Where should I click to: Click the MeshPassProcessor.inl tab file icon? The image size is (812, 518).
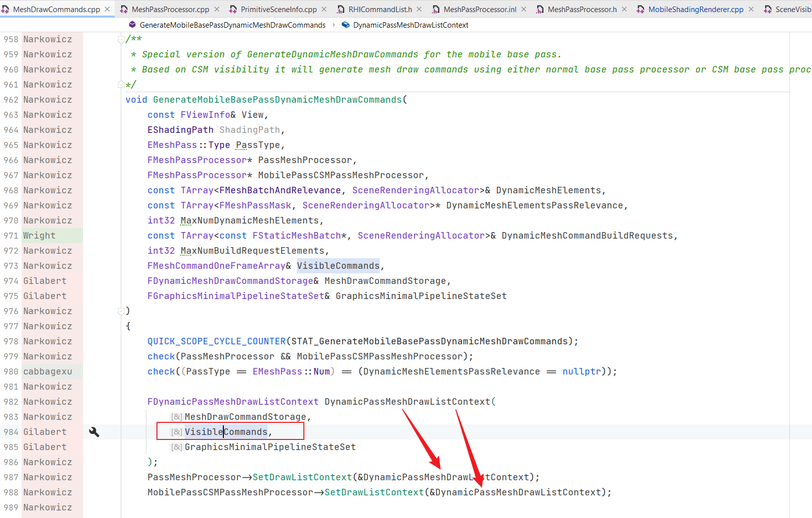tap(436, 10)
